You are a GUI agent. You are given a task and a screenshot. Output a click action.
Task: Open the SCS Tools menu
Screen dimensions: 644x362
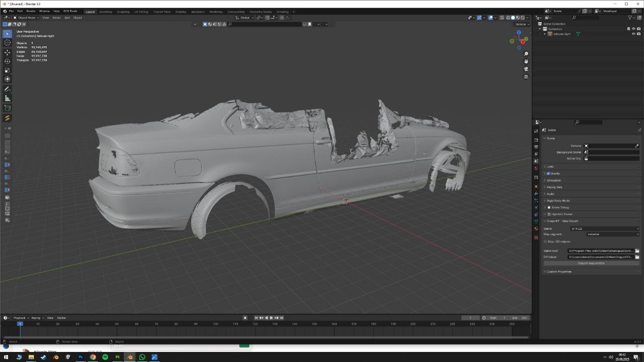(70, 11)
